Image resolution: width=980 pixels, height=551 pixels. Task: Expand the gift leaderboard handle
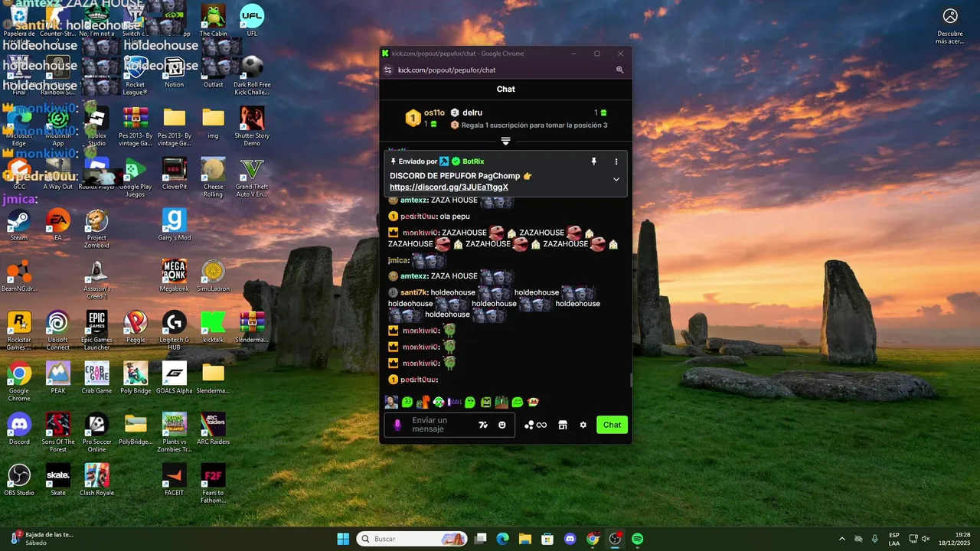coord(505,142)
